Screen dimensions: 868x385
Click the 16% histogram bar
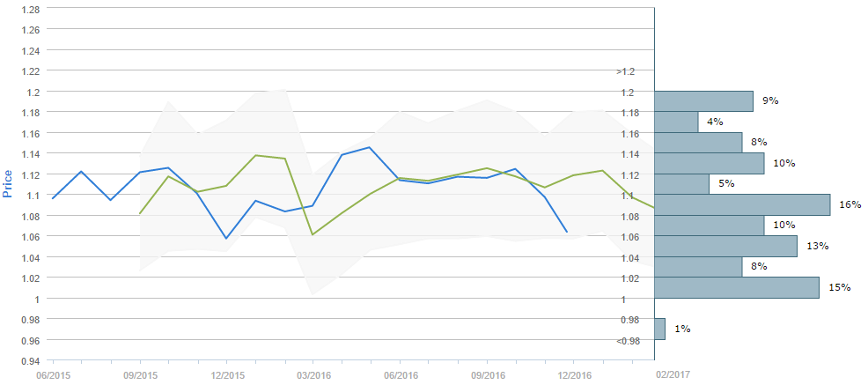click(742, 204)
